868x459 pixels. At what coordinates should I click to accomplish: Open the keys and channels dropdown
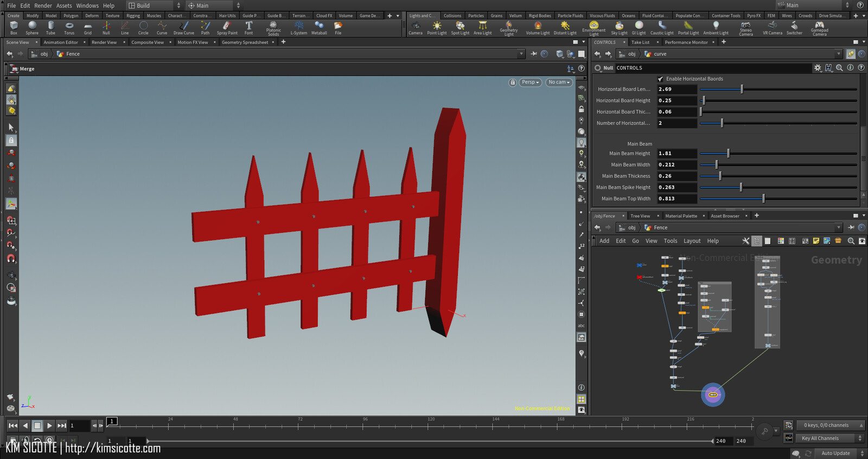[x=830, y=425]
